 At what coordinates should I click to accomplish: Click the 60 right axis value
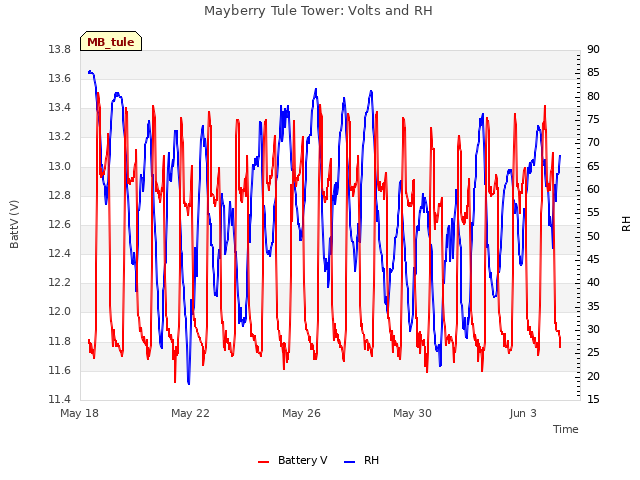pyautogui.click(x=593, y=189)
